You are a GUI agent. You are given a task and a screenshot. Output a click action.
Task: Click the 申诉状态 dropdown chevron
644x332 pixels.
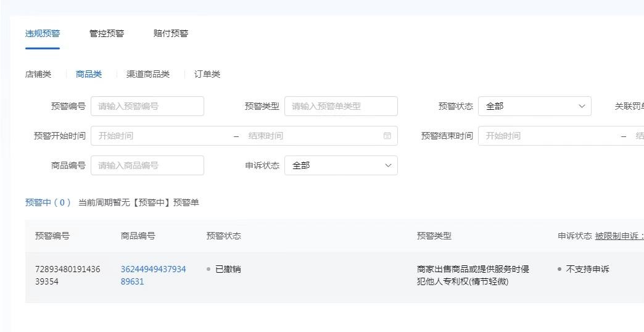coord(388,165)
